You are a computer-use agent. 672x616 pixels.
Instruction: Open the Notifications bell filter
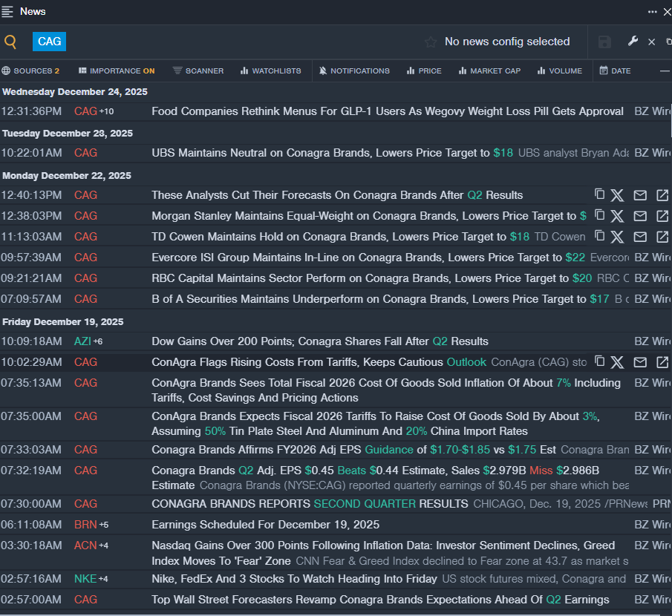(354, 71)
